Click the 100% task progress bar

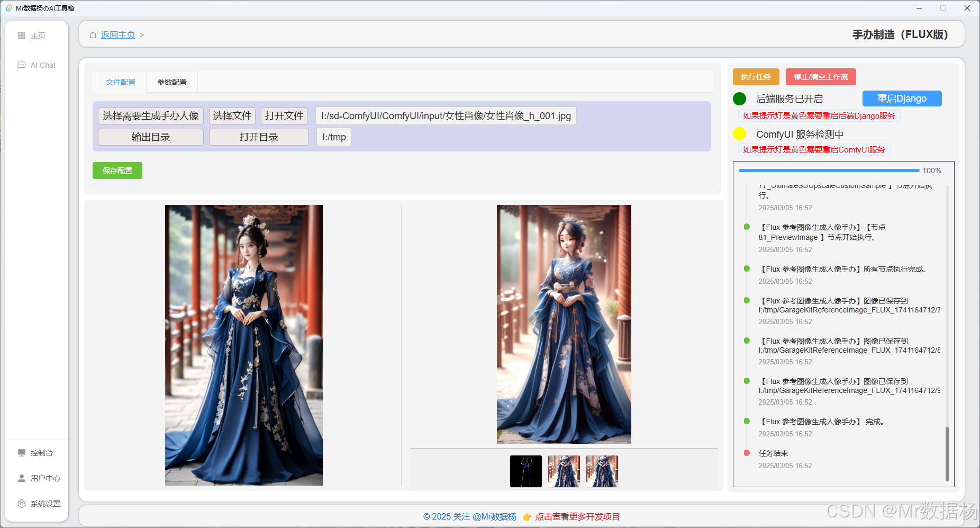click(x=829, y=171)
